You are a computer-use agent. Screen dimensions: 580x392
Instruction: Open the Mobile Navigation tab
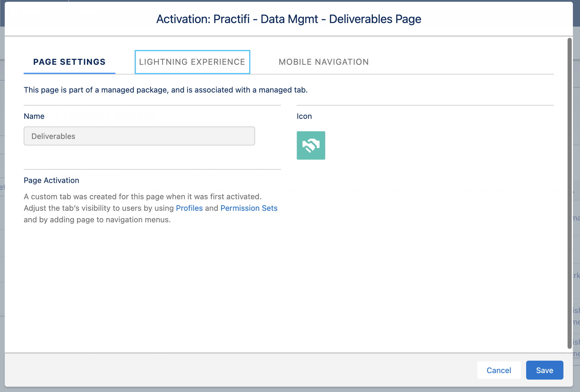[x=324, y=62]
